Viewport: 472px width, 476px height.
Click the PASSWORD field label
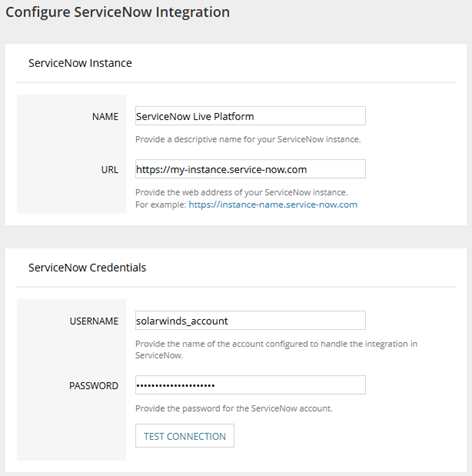(94, 386)
